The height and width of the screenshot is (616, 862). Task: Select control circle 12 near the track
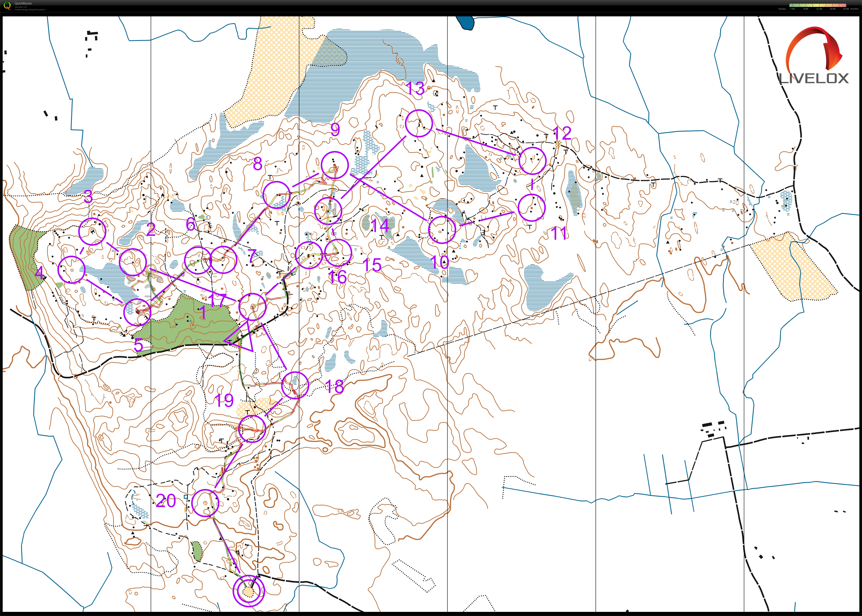pyautogui.click(x=533, y=161)
